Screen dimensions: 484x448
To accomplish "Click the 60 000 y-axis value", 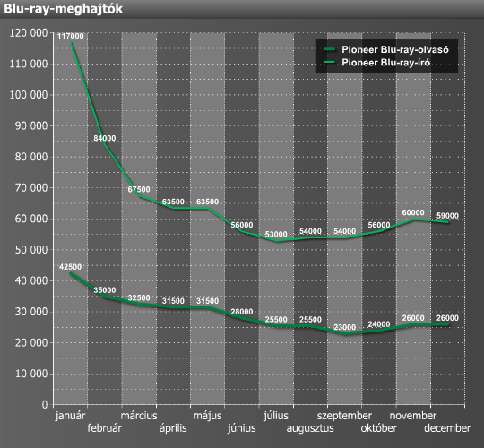I will (31, 219).
